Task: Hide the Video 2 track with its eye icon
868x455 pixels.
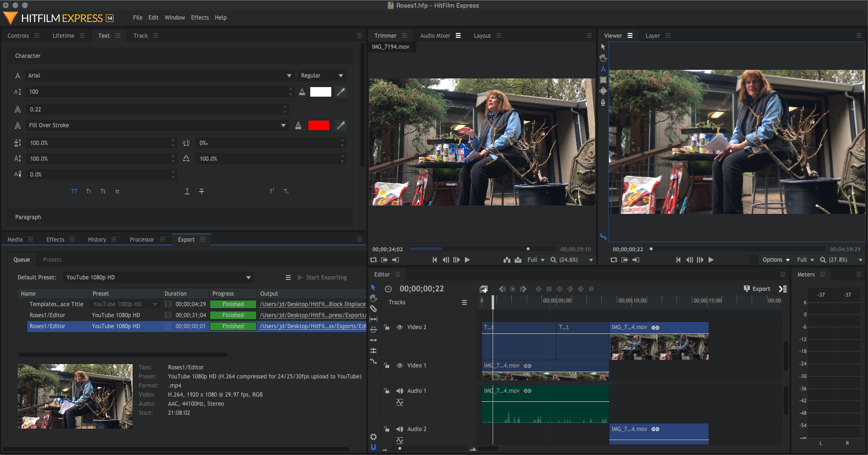Action: tap(400, 327)
